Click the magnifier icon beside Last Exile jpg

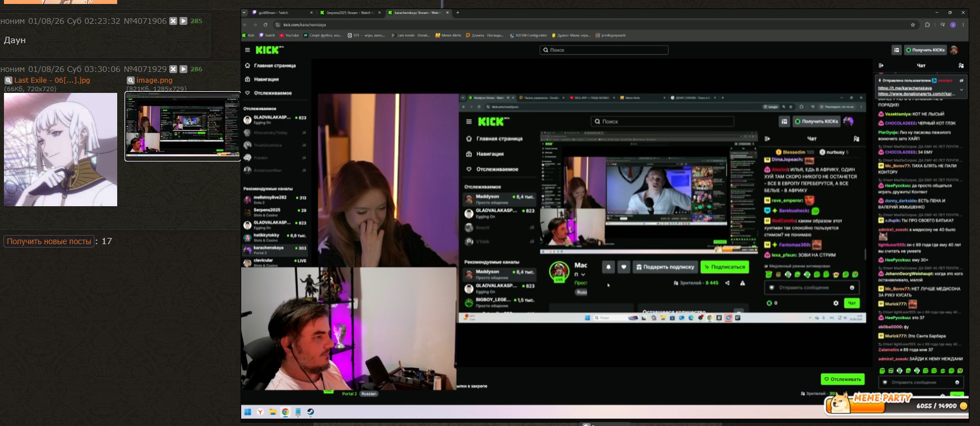tap(8, 80)
